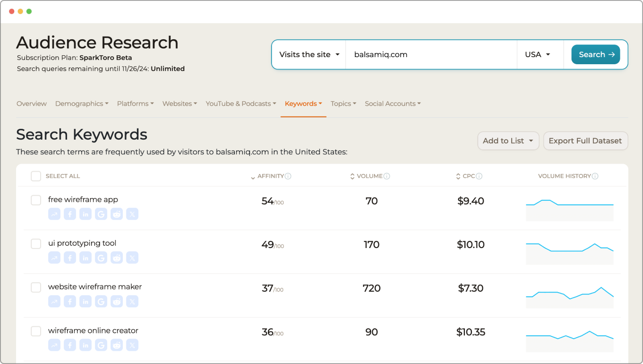This screenshot has width=643, height=364.
Task: Go to the Overview tab
Action: (x=32, y=103)
